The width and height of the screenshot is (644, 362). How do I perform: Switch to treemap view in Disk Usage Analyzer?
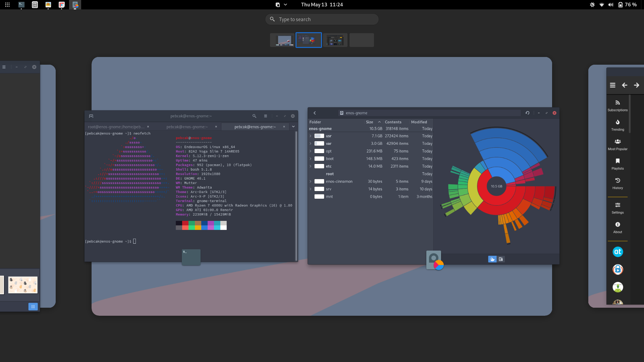pyautogui.click(x=500, y=259)
